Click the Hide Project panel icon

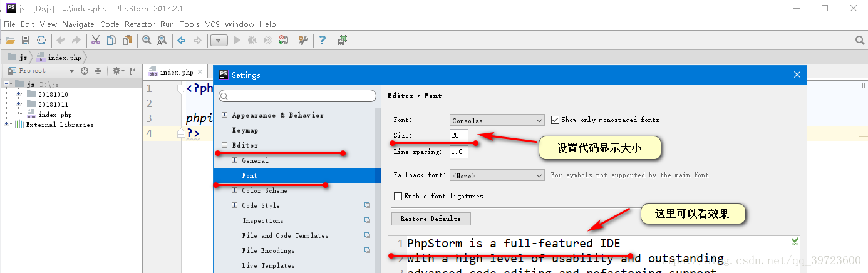(133, 71)
